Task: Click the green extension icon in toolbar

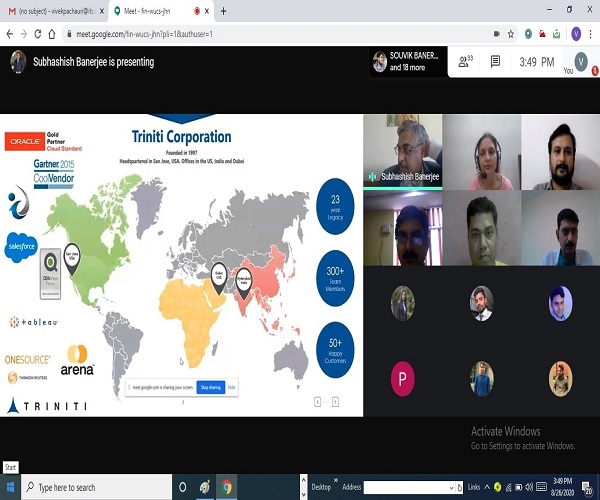Action: click(x=556, y=34)
